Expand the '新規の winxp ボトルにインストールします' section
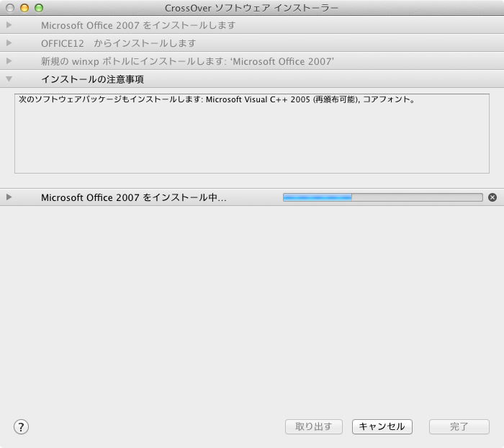Viewport: 504px width, 448px height. 9,61
